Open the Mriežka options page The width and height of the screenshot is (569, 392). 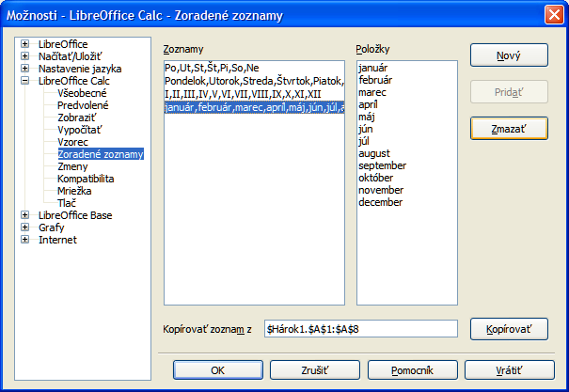[x=74, y=191]
